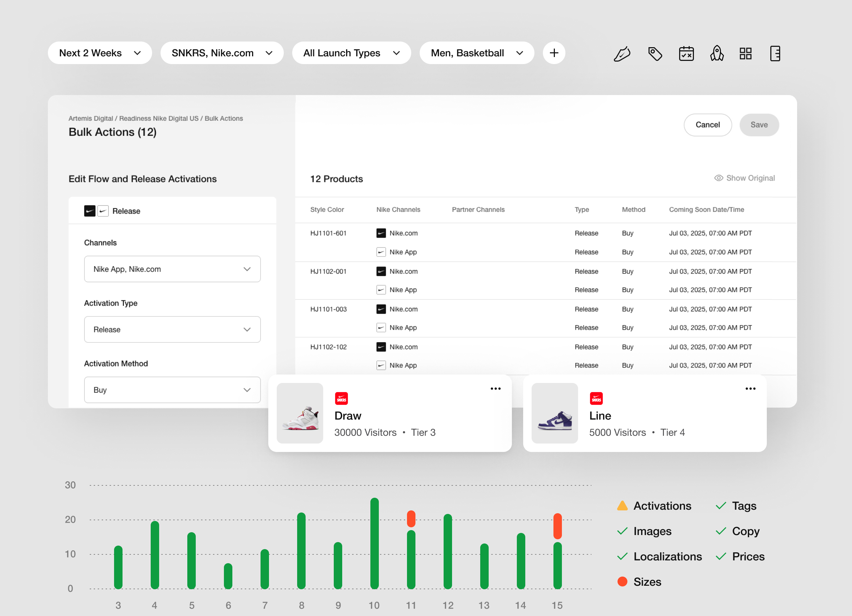Toggle Show Original eye view
This screenshot has height=616, width=852.
pos(744,178)
